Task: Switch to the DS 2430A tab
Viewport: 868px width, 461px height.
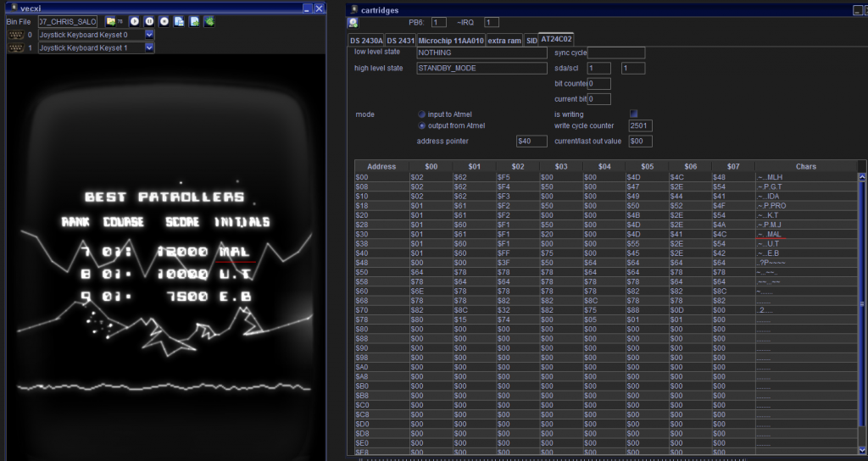Action: pos(366,40)
